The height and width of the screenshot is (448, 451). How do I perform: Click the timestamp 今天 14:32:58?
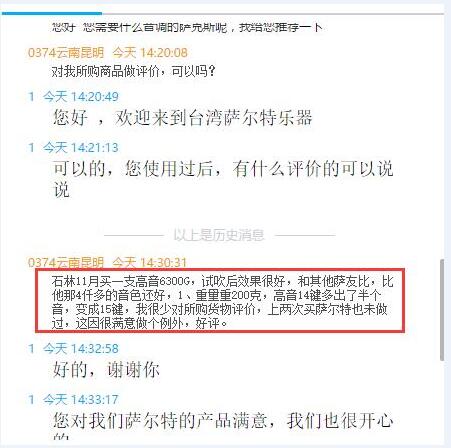81,349
